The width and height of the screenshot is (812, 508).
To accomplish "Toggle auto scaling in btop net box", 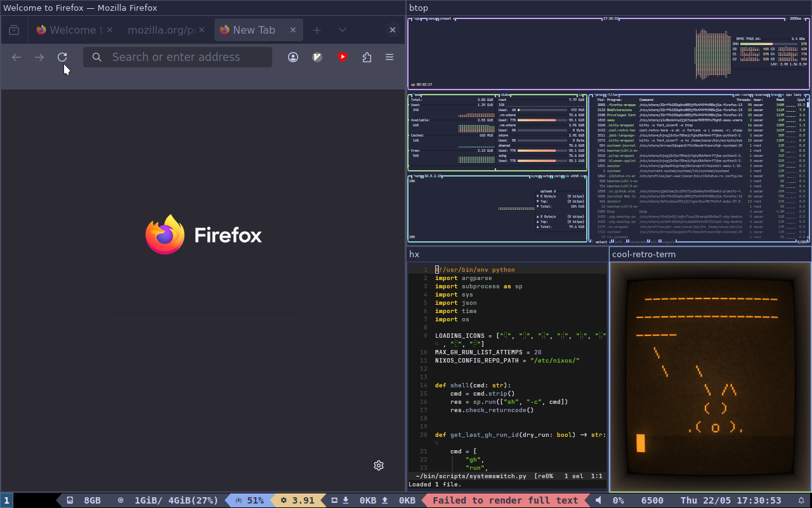I will (x=546, y=176).
